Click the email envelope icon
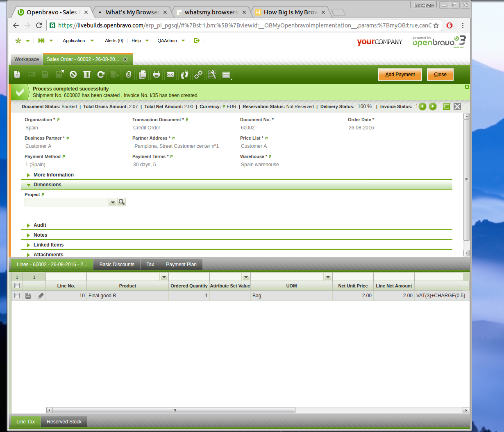This screenshot has height=432, width=504. click(x=170, y=75)
